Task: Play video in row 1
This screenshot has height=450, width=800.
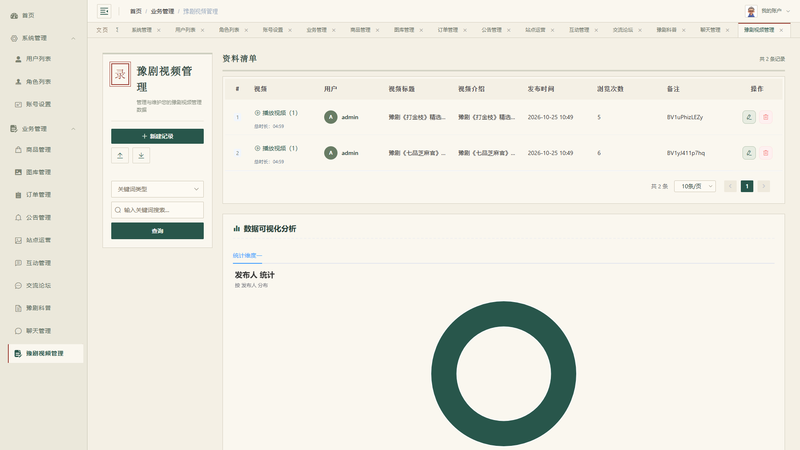Action: 276,113
